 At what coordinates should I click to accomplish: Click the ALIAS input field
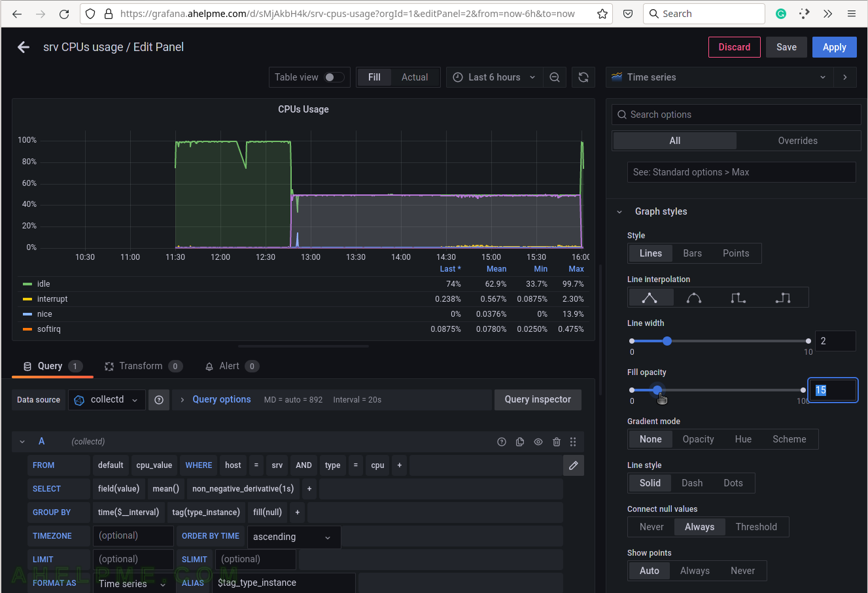(x=284, y=583)
